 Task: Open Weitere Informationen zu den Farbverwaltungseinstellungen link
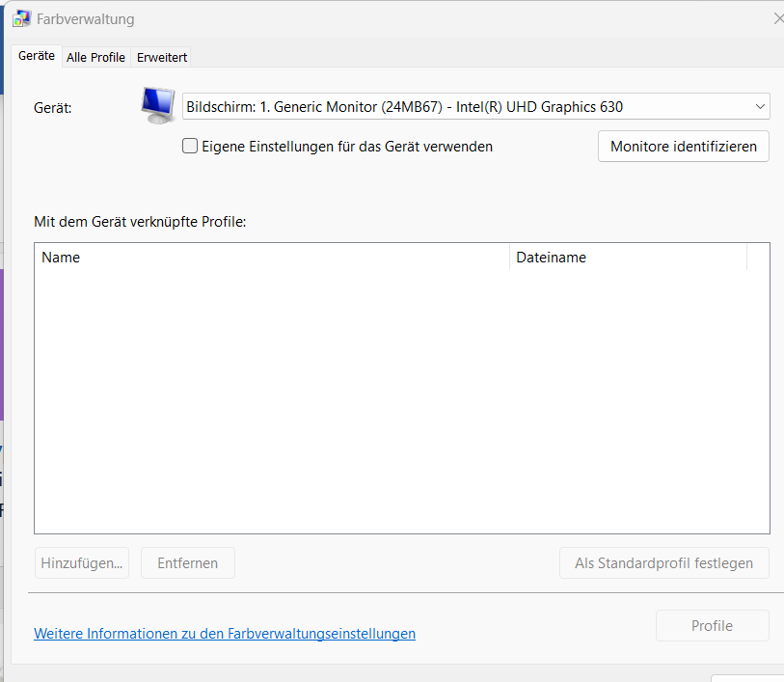tap(225, 634)
